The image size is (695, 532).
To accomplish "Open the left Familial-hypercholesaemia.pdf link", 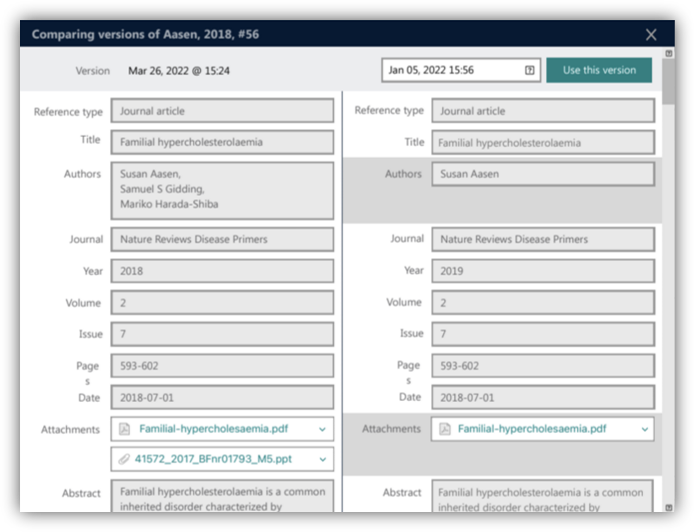I will pos(214,429).
